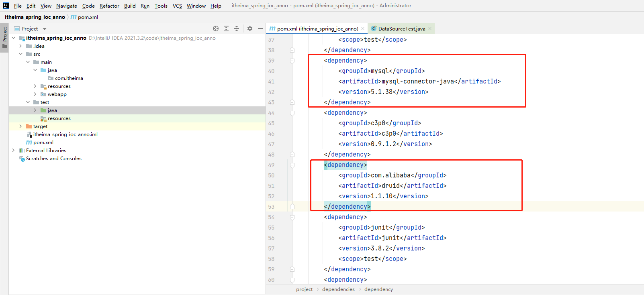The height and width of the screenshot is (295, 644).
Task: Click the IntelliJ IDEA logo icon
Action: click(6, 6)
